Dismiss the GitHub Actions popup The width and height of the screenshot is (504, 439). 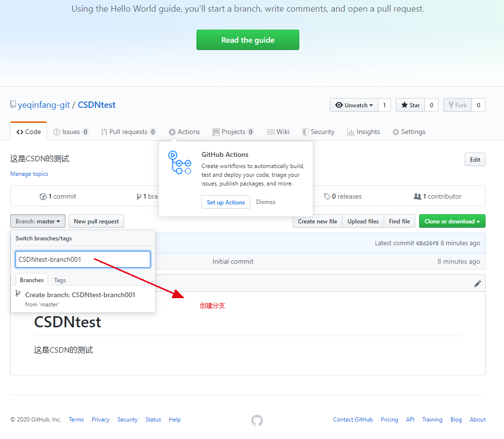coord(265,202)
